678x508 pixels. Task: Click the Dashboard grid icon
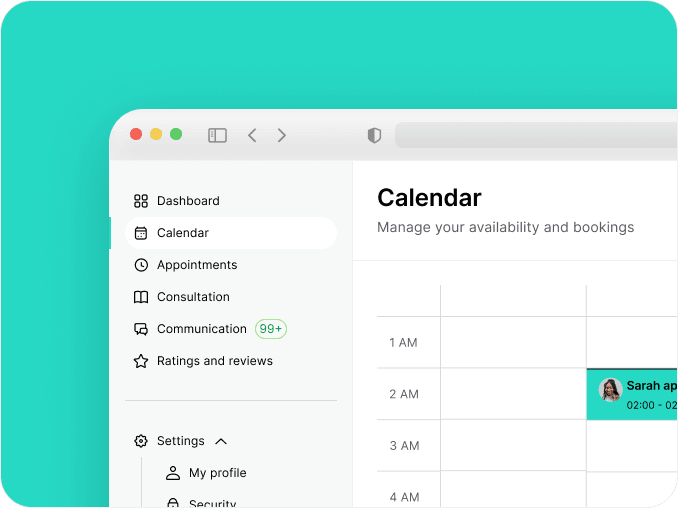click(141, 201)
